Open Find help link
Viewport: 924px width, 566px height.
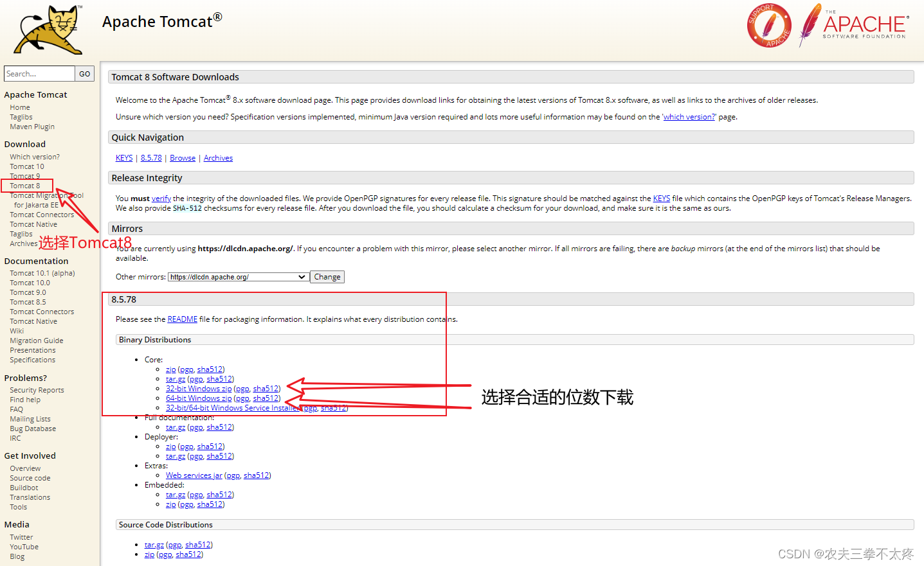25,400
